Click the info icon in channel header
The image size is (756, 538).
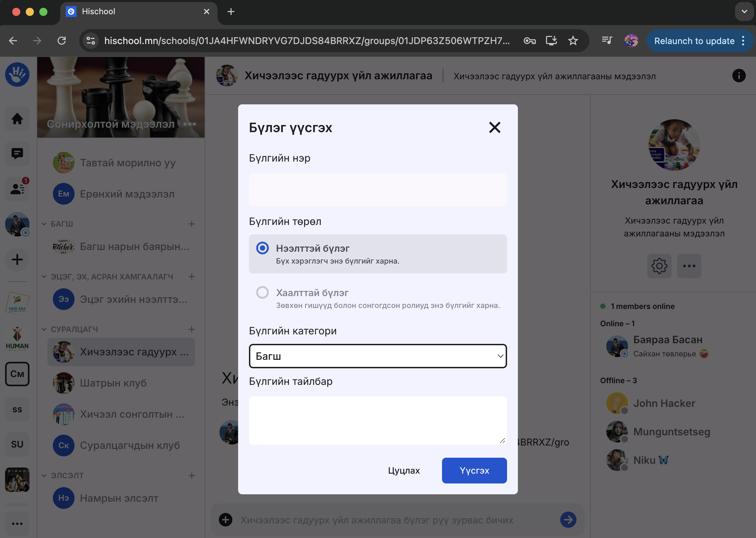click(x=739, y=76)
